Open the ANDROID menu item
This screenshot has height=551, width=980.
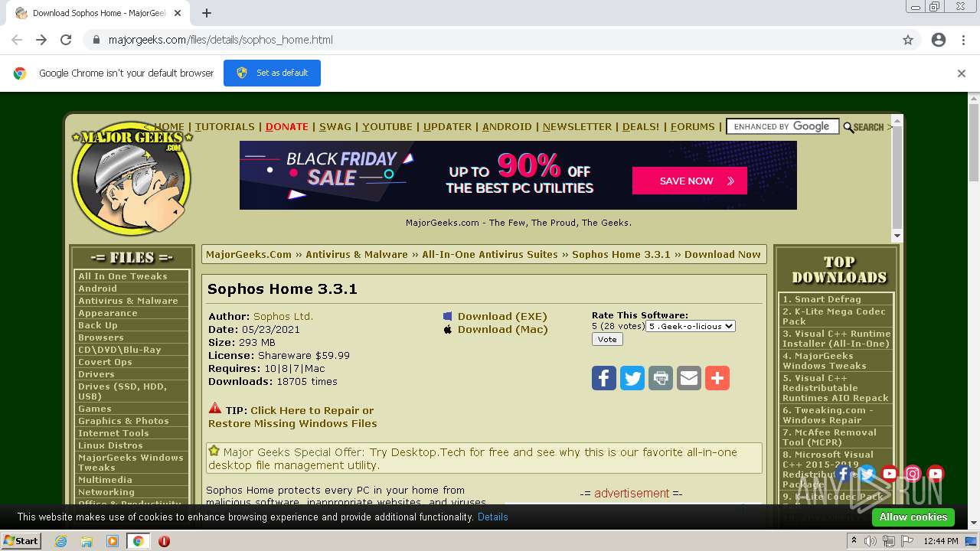click(x=507, y=127)
